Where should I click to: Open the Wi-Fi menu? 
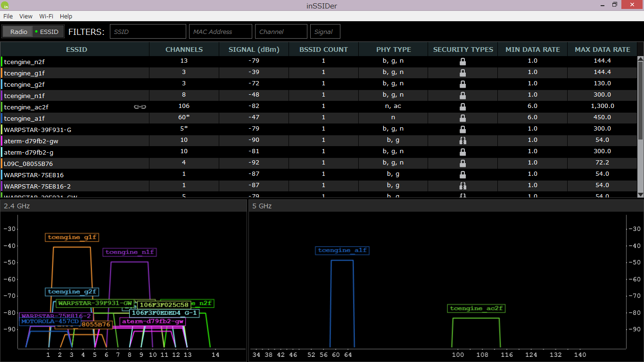point(46,16)
